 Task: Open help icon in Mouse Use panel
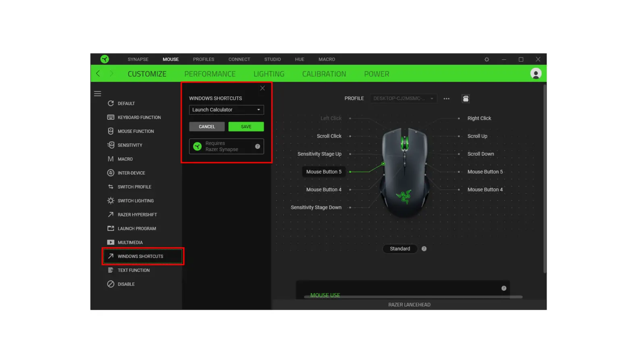(x=504, y=288)
